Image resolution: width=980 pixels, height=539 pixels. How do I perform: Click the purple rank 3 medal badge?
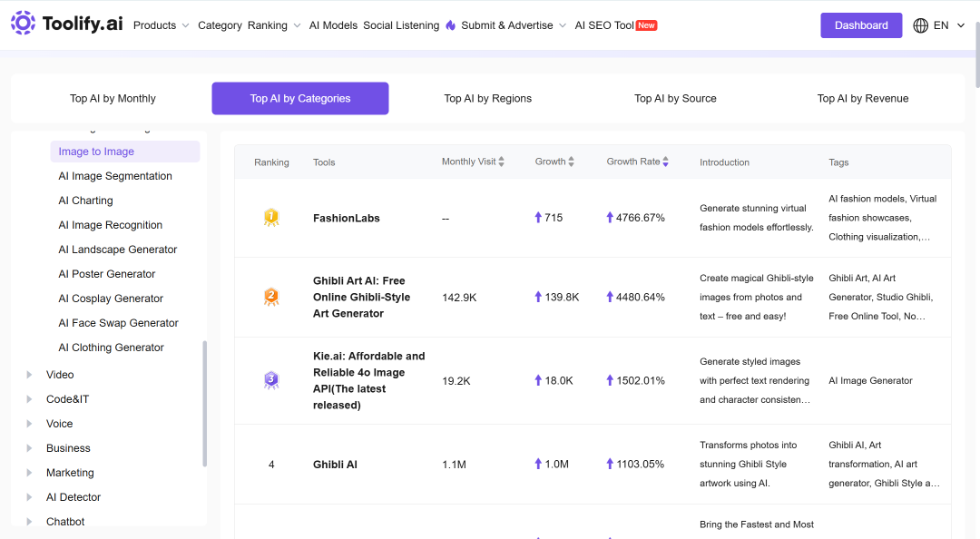point(271,380)
